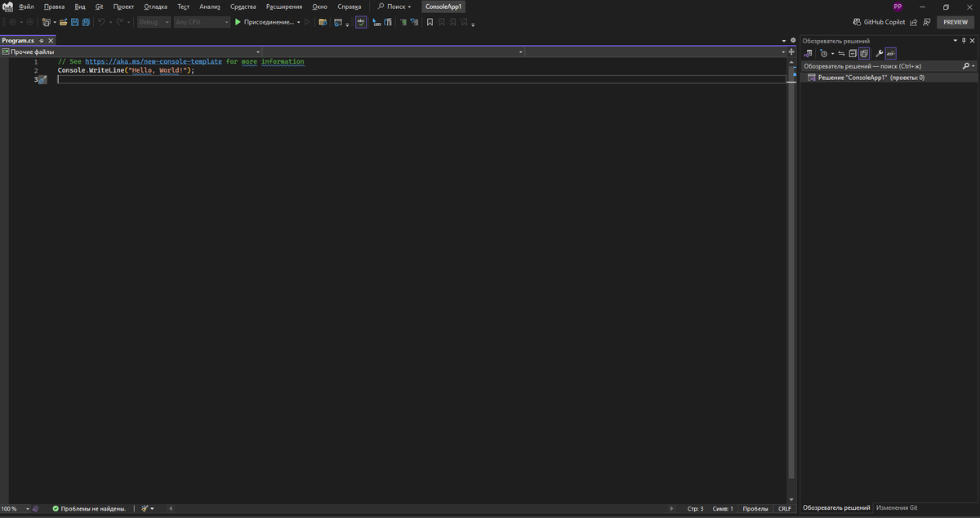Save Program.cs with the Save icon
Screen dimensions: 980x518
pos(74,22)
